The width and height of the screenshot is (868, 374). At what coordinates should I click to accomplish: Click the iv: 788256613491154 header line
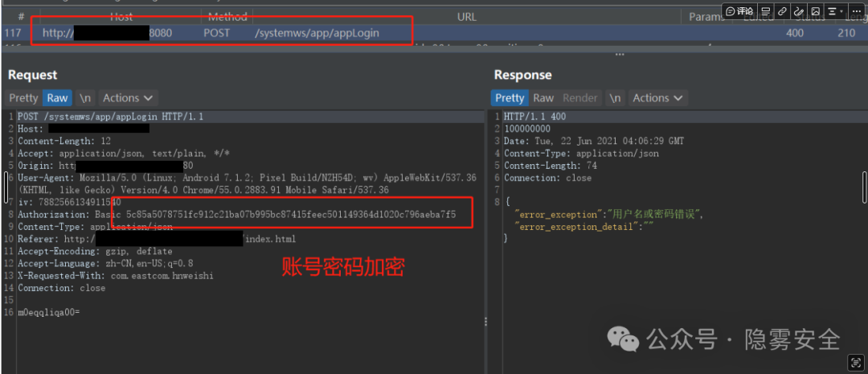click(69, 202)
